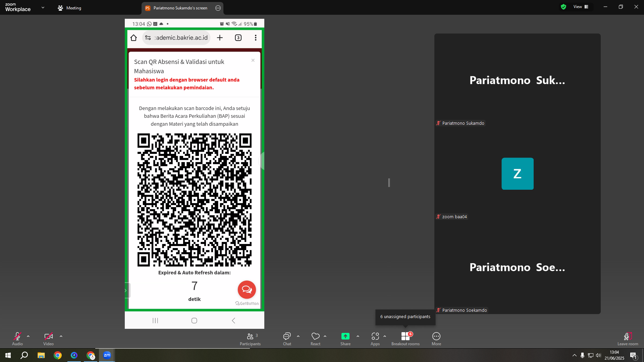Click the GetButton link
Viewport: 644px width, 362px height.
[x=247, y=303]
